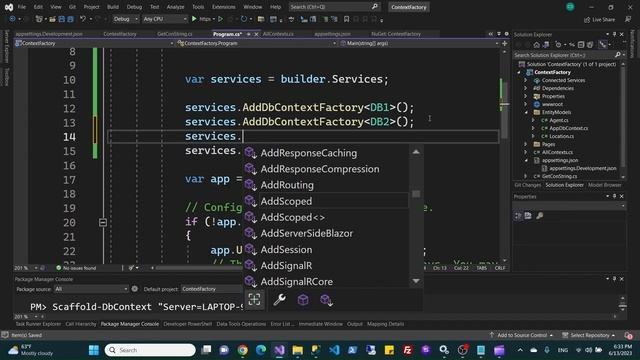The image size is (640, 360).
Task: Click the Save All toolbar icon
Action: pos(70,19)
